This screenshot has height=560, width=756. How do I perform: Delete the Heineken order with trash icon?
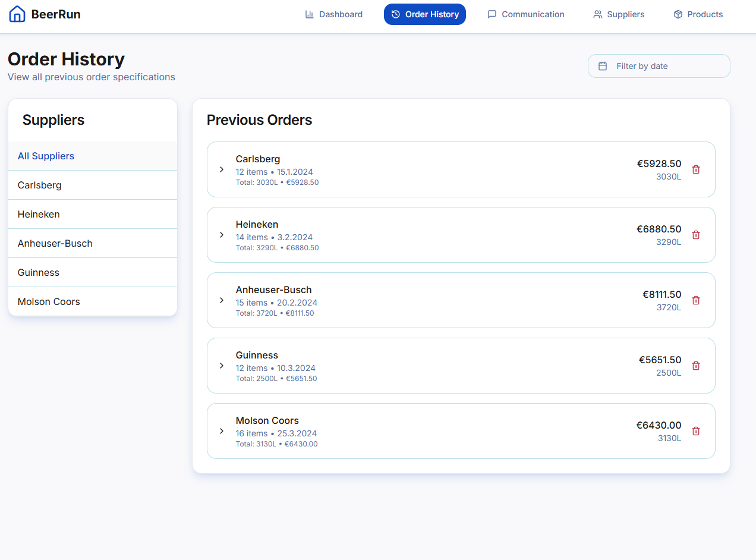696,235
